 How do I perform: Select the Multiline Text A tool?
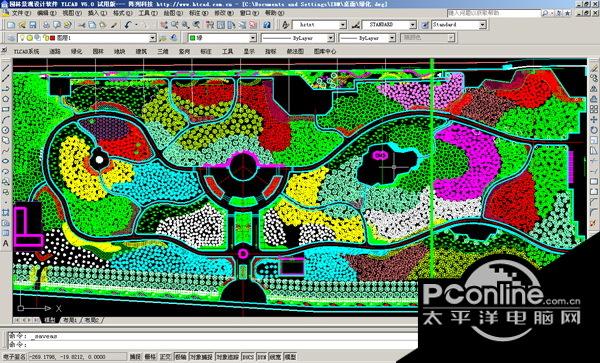(6, 243)
